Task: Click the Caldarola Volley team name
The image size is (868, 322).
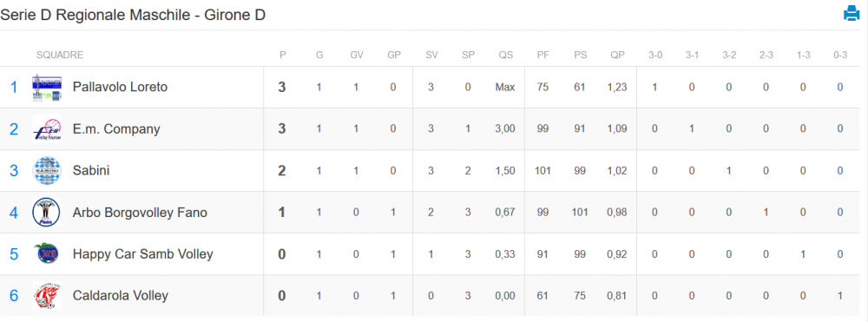Action: (120, 295)
